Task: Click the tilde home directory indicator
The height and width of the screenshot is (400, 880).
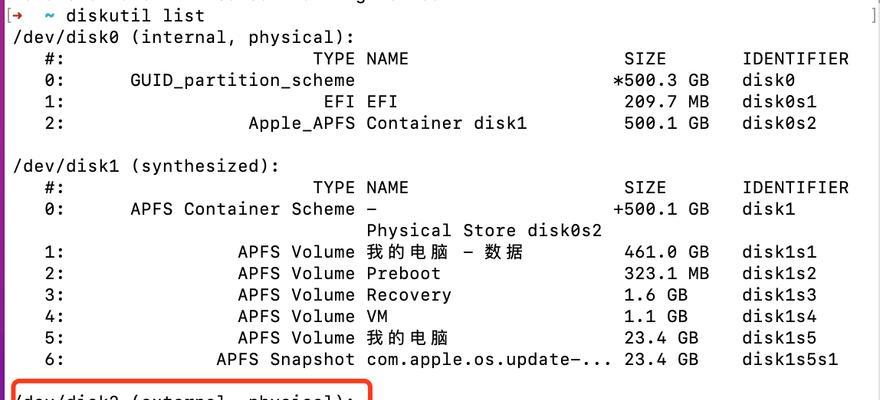Action: click(x=49, y=15)
